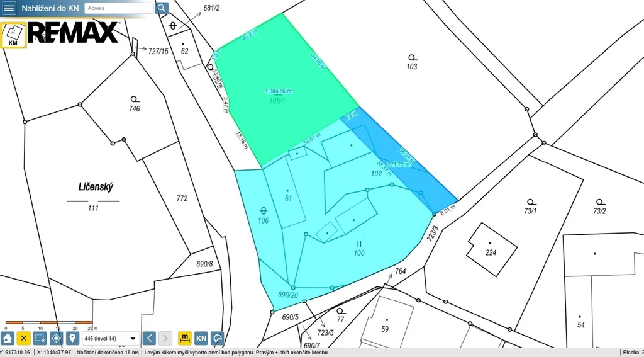Click the Nahlížení do KN title
This screenshot has width=644, height=357.
[50, 8]
